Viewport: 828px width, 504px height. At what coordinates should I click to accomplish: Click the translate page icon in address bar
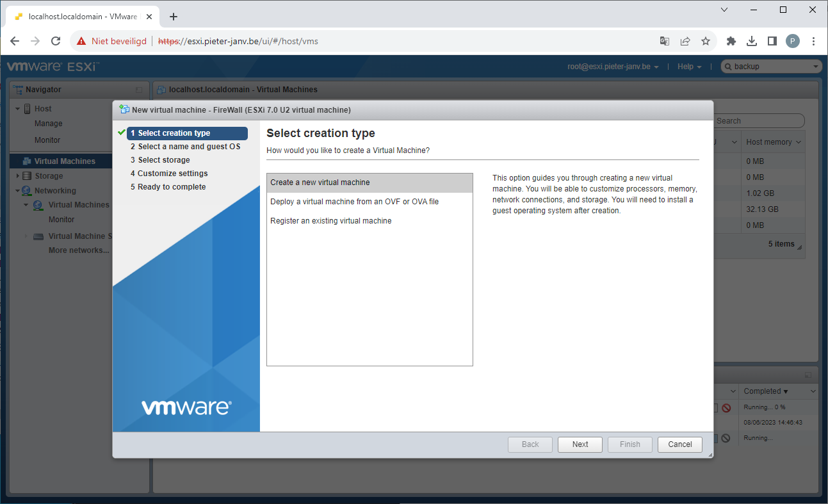[665, 41]
